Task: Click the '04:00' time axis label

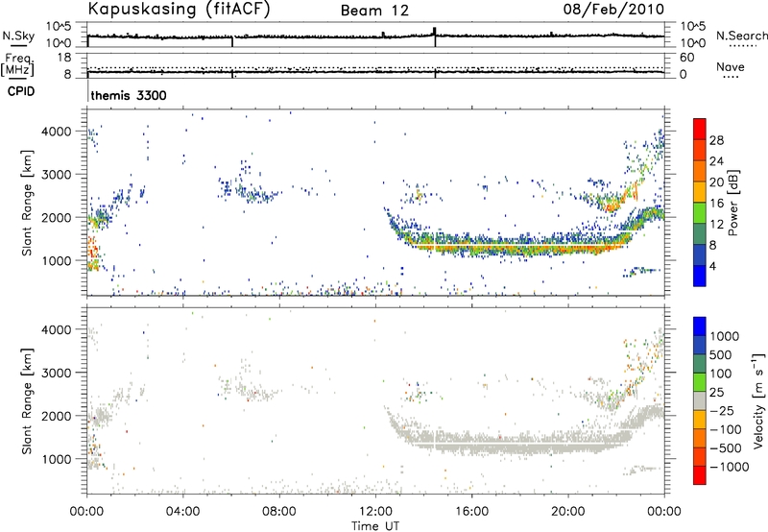Action: (182, 512)
